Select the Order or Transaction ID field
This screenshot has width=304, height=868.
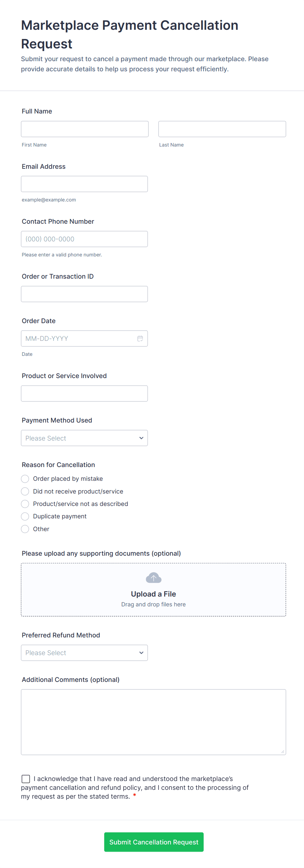click(x=84, y=294)
